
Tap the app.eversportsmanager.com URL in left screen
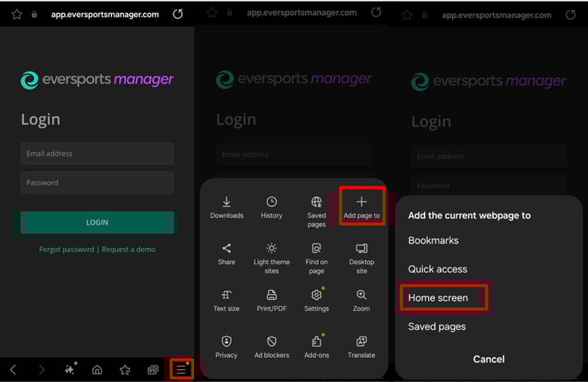click(105, 15)
